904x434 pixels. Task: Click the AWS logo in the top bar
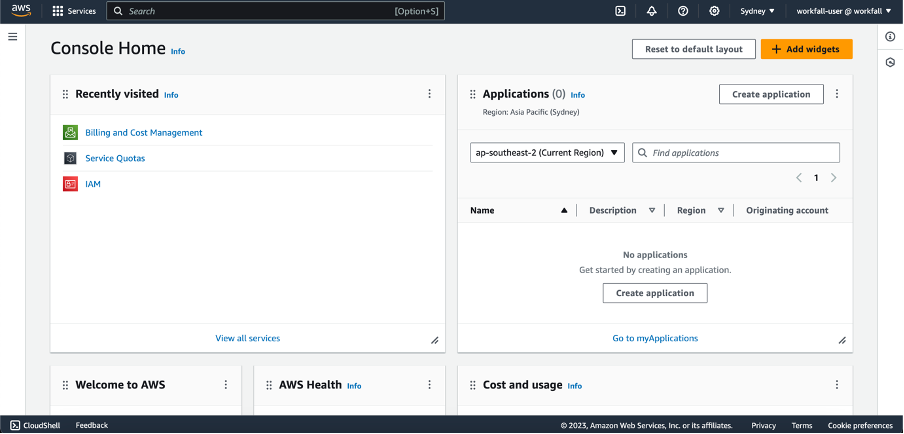tap(21, 10)
